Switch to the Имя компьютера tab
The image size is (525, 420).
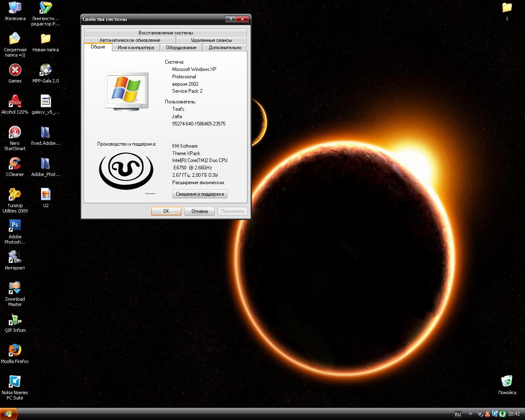[x=136, y=48]
